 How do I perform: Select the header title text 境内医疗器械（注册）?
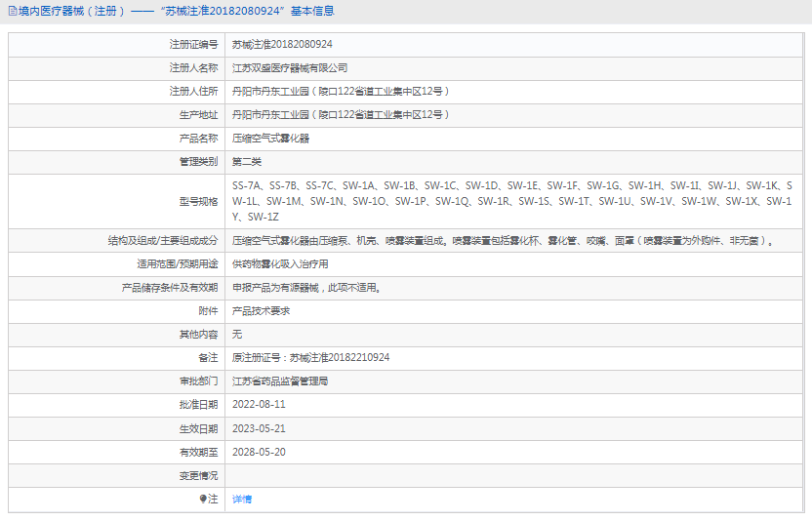(x=72, y=11)
